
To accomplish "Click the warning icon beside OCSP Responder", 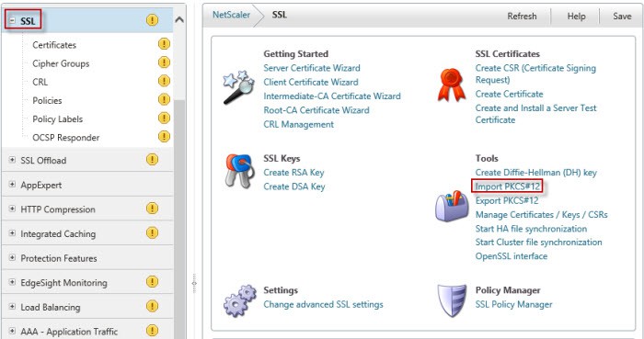I will coord(164,136).
